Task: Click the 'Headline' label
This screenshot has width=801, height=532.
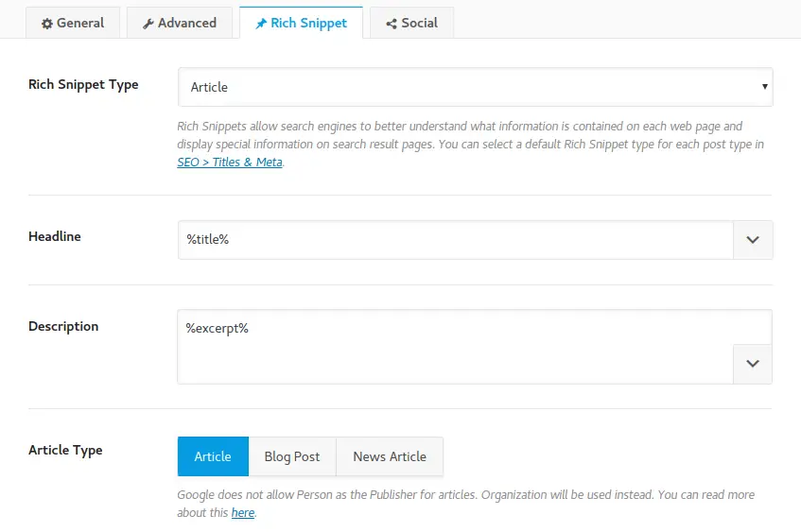Action: click(55, 236)
